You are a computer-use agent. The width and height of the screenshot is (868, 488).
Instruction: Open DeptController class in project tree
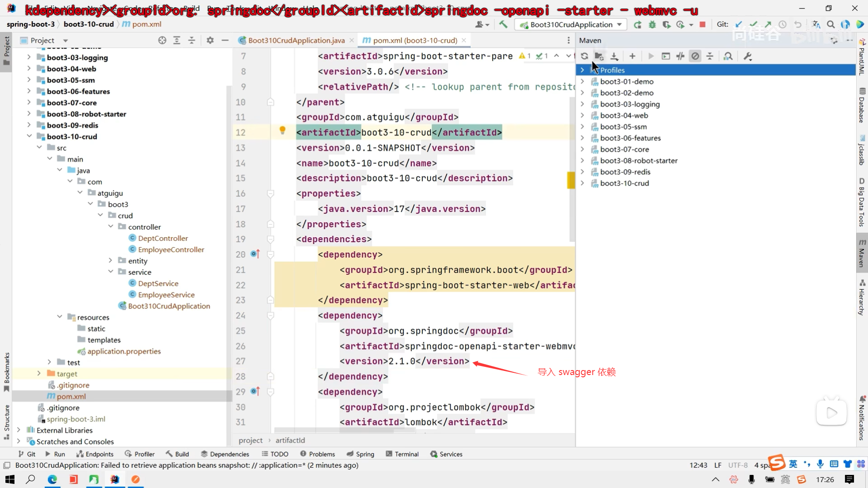point(163,238)
